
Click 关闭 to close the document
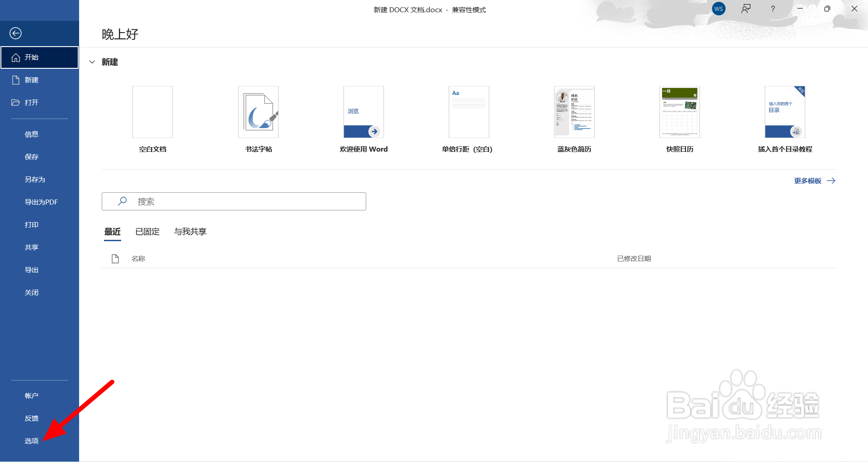coord(39,293)
